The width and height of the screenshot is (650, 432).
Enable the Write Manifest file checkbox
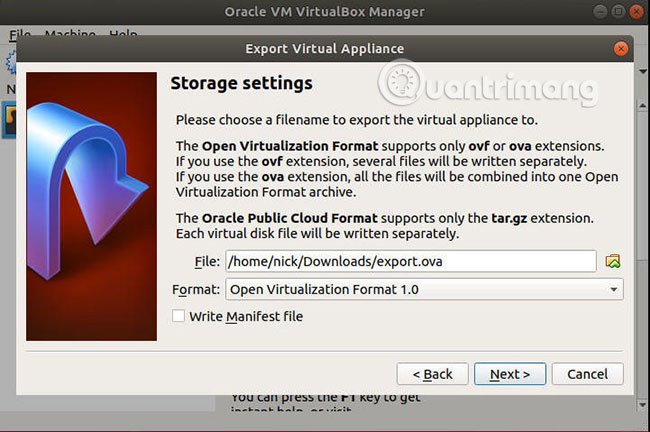pos(179,316)
